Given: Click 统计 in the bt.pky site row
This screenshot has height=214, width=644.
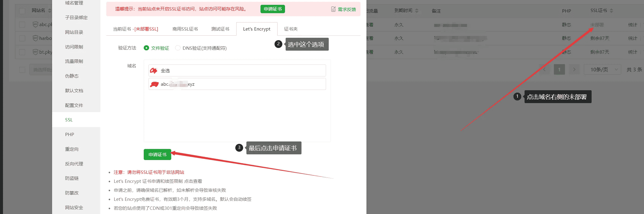Looking at the screenshot, I should (x=633, y=52).
